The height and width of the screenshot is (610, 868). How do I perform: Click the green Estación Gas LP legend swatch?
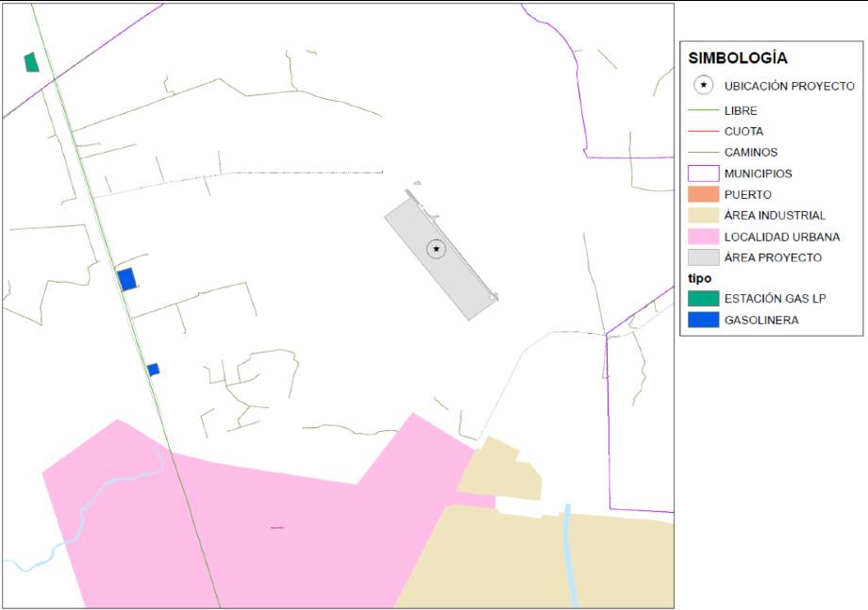[x=703, y=299]
